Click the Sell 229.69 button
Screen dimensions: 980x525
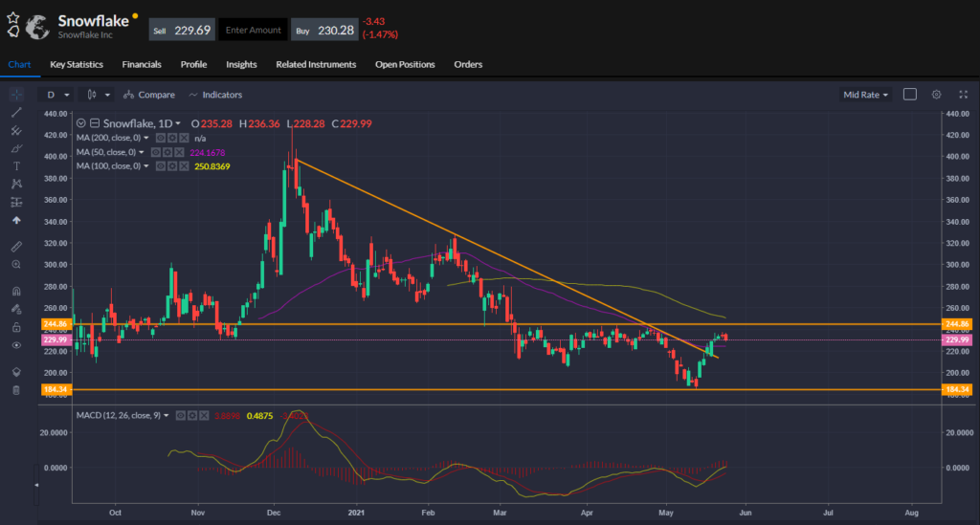click(x=182, y=30)
